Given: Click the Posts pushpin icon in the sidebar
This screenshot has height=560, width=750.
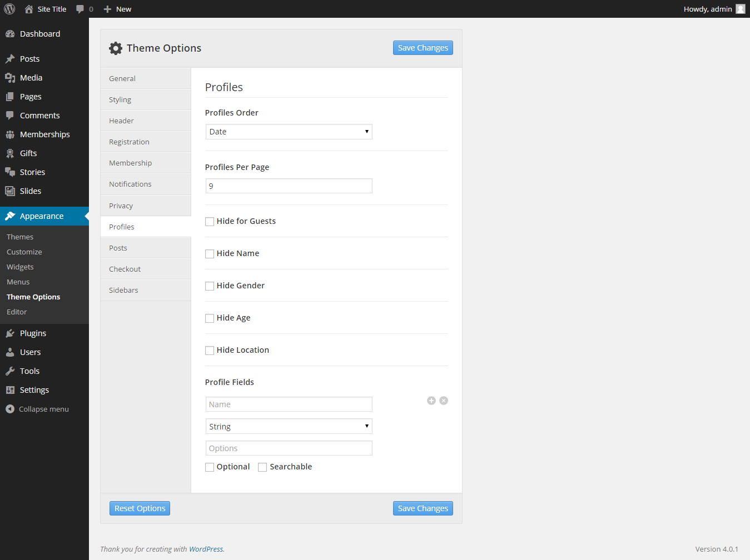Looking at the screenshot, I should pyautogui.click(x=10, y=59).
